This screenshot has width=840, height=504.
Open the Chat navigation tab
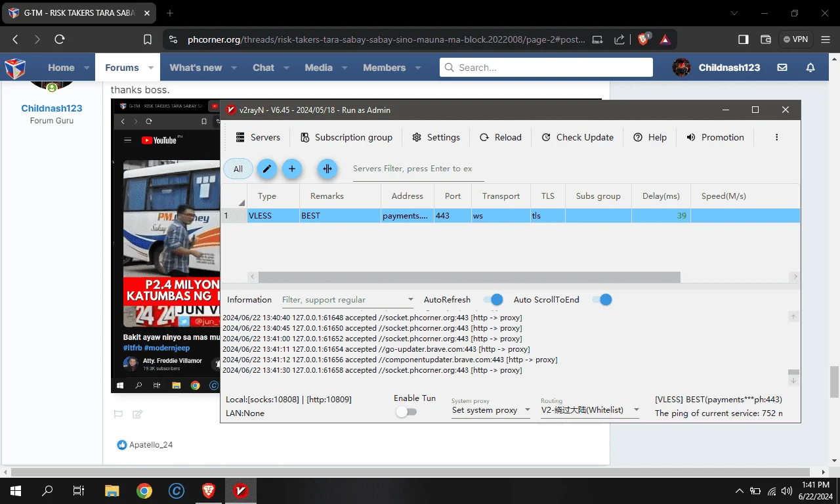point(263,68)
